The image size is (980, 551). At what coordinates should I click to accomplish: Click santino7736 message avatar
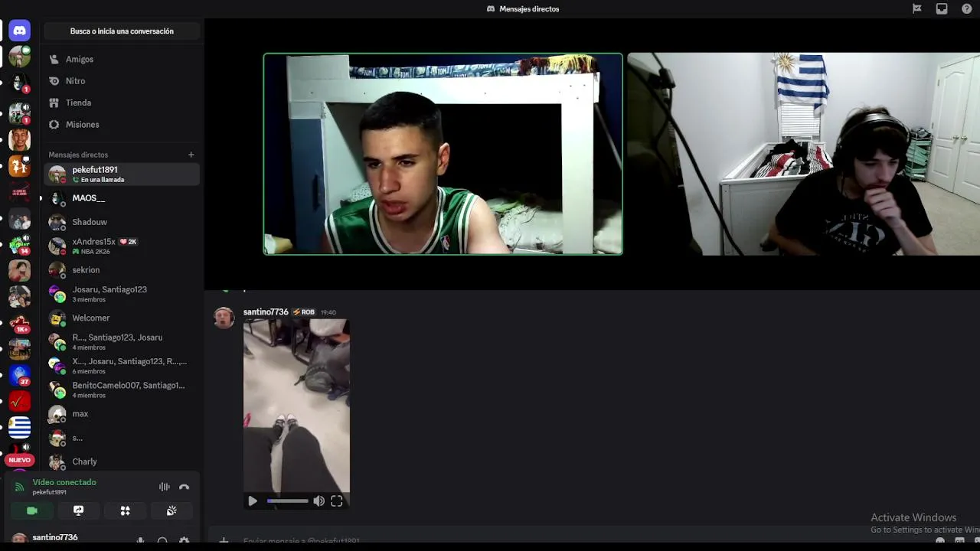tap(224, 318)
